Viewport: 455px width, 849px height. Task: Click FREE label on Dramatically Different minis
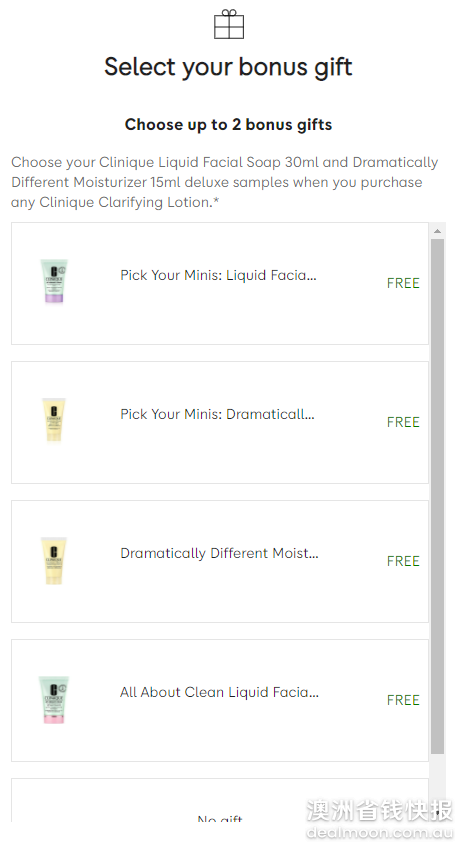click(x=404, y=422)
